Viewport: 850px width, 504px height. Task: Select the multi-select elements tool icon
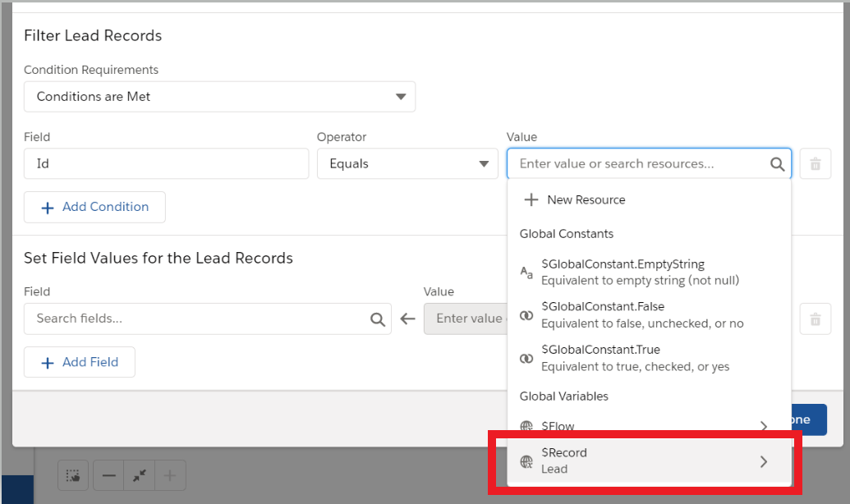click(x=72, y=474)
